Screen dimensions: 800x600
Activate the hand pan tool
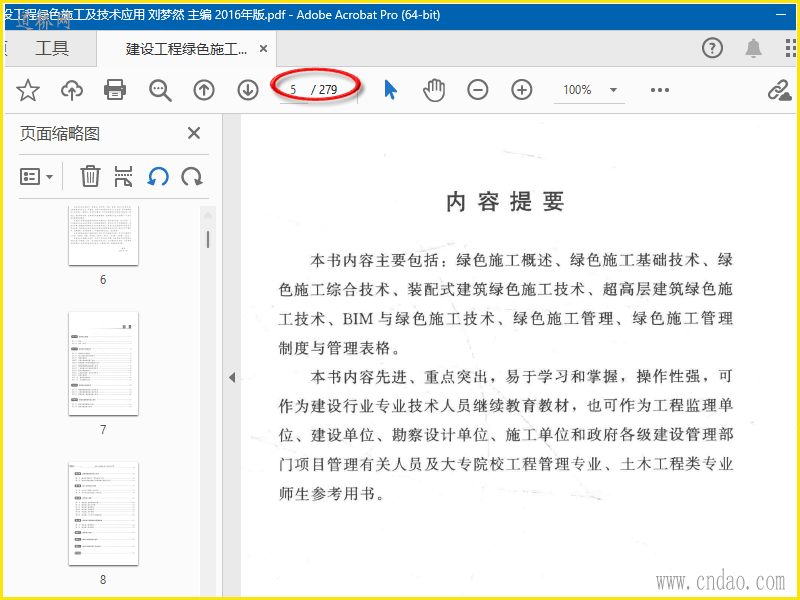click(434, 90)
